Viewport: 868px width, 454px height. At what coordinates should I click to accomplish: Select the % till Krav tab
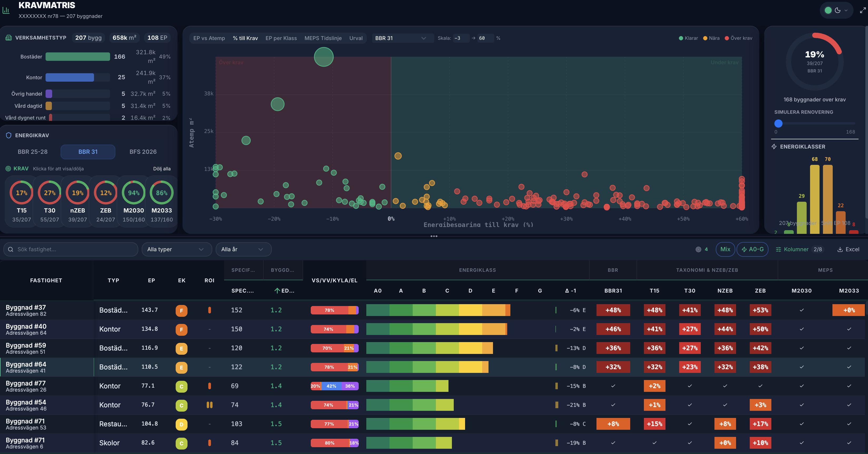[245, 38]
